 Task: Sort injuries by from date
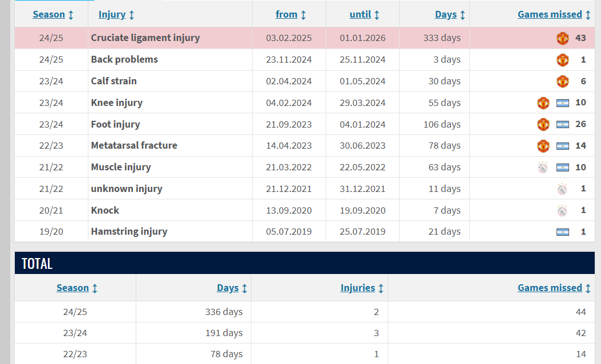coord(291,15)
